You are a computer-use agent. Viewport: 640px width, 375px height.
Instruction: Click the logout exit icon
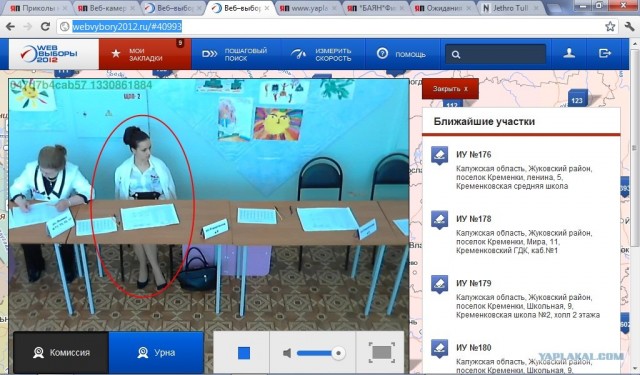coord(604,54)
